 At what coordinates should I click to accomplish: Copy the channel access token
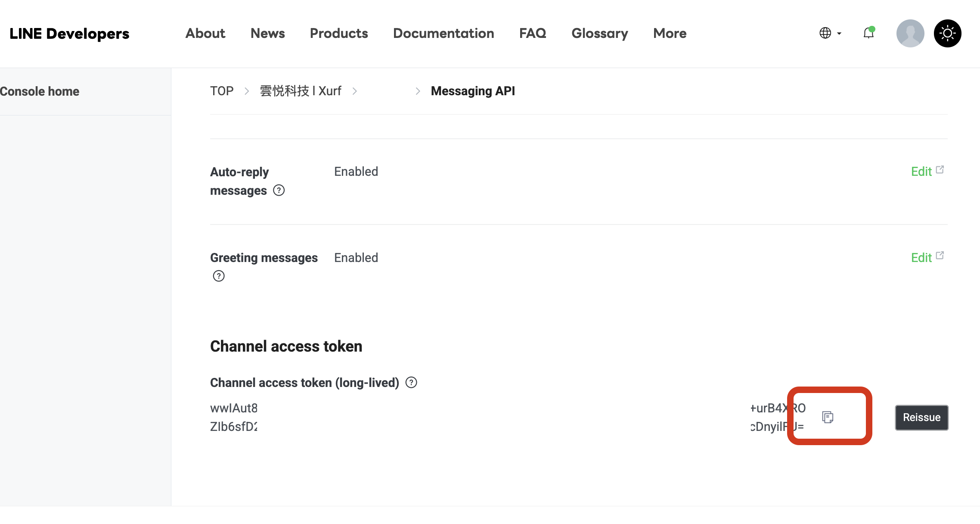[828, 417]
